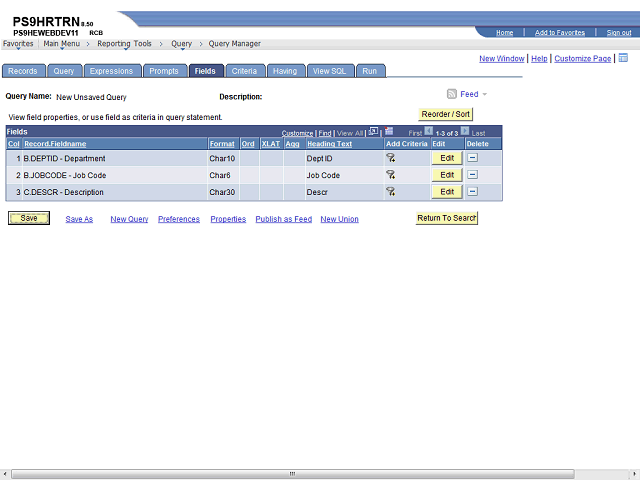This screenshot has height=480, width=640.
Task: Select 'B.DEPTID - Department' text
Action: point(64,158)
